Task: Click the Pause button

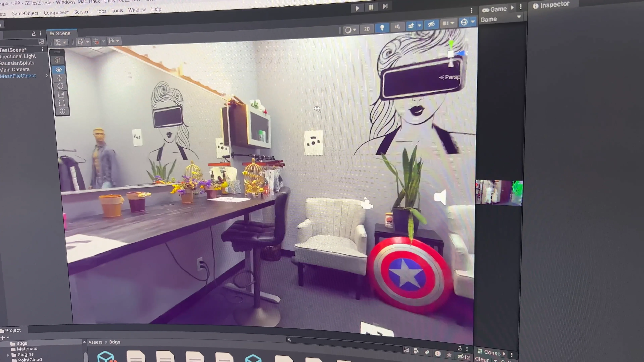Action: (371, 7)
